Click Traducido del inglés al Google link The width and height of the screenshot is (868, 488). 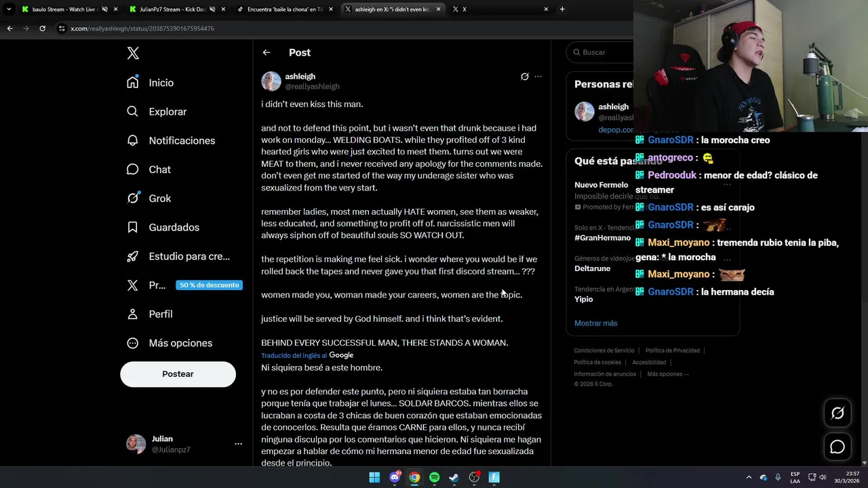pyautogui.click(x=307, y=355)
